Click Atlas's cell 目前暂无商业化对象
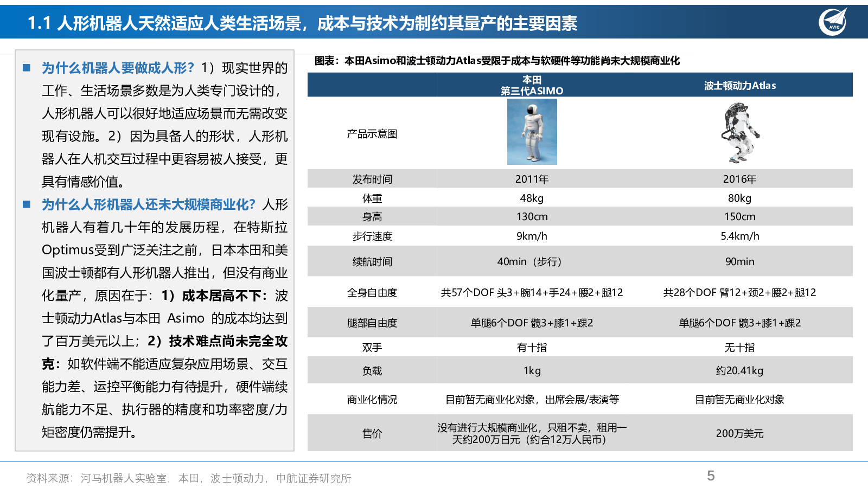 [x=740, y=399]
